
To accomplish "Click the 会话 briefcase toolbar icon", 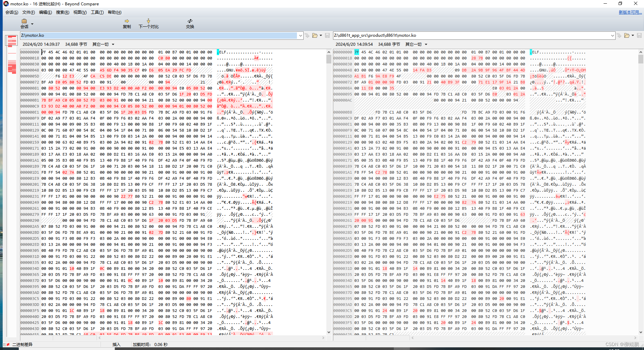I will point(24,23).
